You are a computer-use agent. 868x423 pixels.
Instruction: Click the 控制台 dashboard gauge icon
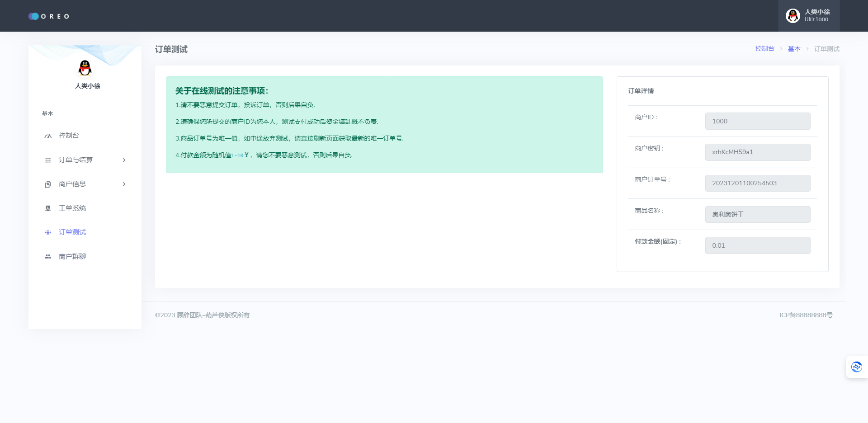[x=48, y=136]
